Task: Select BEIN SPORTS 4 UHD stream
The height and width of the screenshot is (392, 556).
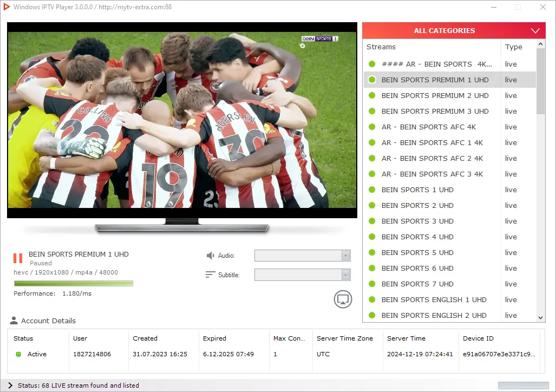Action: tap(450, 237)
